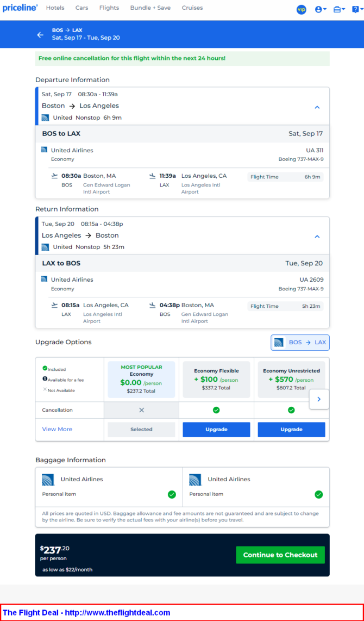Click the as low as $22/month text
This screenshot has height=621, width=364.
pyautogui.click(x=68, y=570)
